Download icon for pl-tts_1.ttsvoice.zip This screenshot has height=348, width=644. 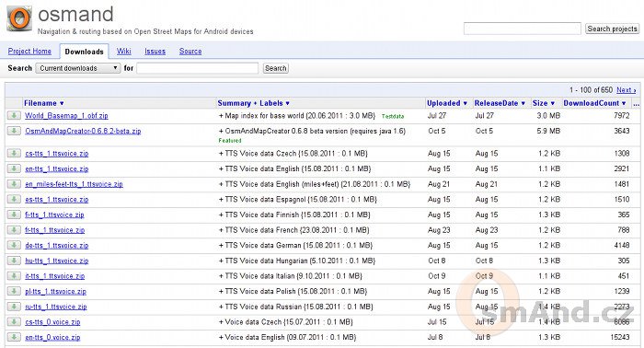[14, 291]
